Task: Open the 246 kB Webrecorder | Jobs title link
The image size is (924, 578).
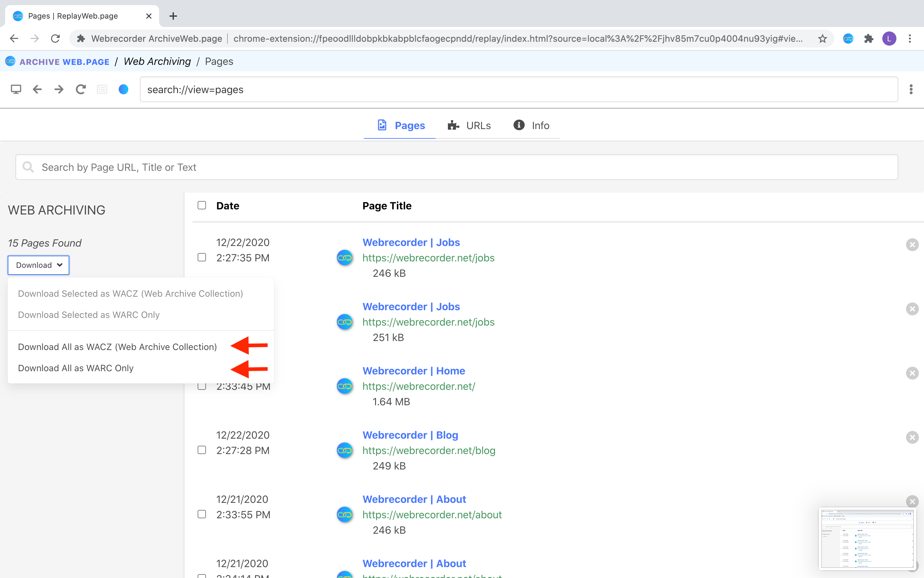Action: (x=411, y=242)
